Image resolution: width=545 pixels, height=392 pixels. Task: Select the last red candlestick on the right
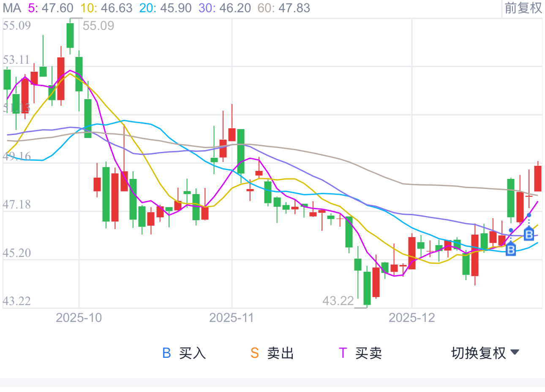(x=538, y=178)
